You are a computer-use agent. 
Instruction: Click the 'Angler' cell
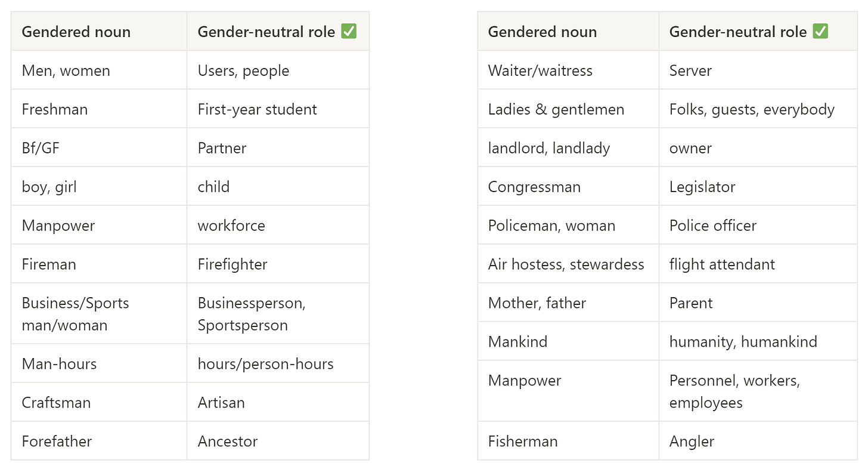coord(758,441)
